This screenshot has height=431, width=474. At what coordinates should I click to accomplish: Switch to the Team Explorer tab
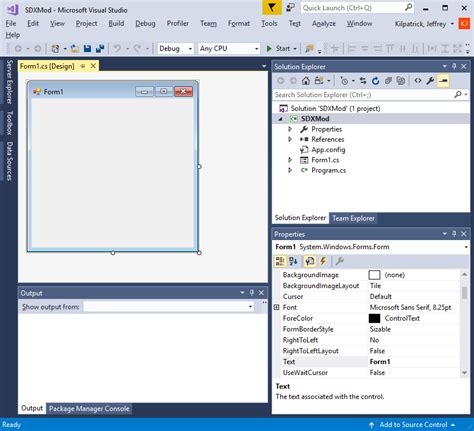353,218
